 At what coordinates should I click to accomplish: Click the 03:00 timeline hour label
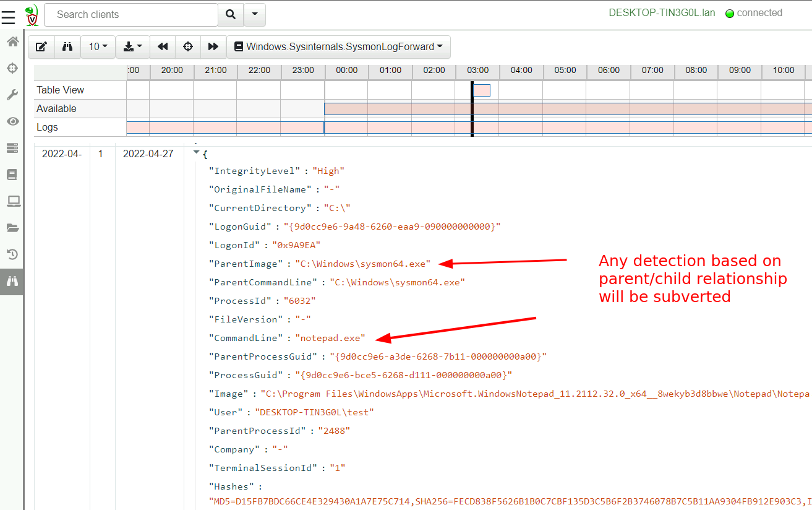477,71
